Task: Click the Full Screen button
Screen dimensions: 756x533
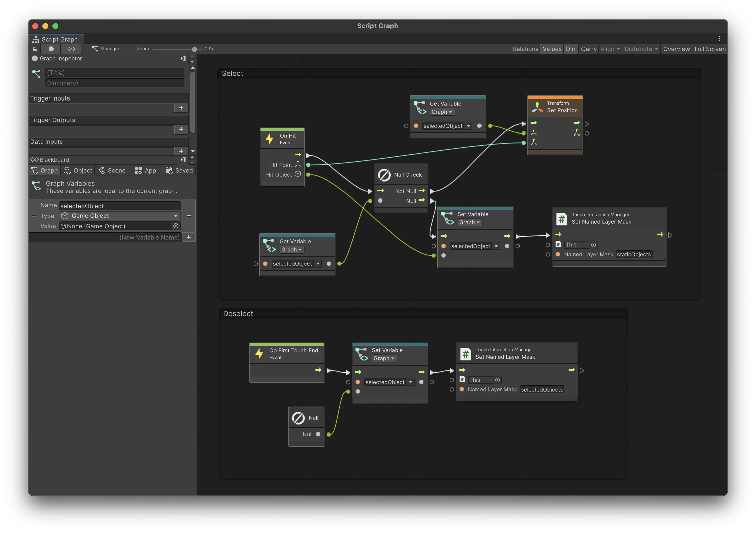Action: click(710, 49)
